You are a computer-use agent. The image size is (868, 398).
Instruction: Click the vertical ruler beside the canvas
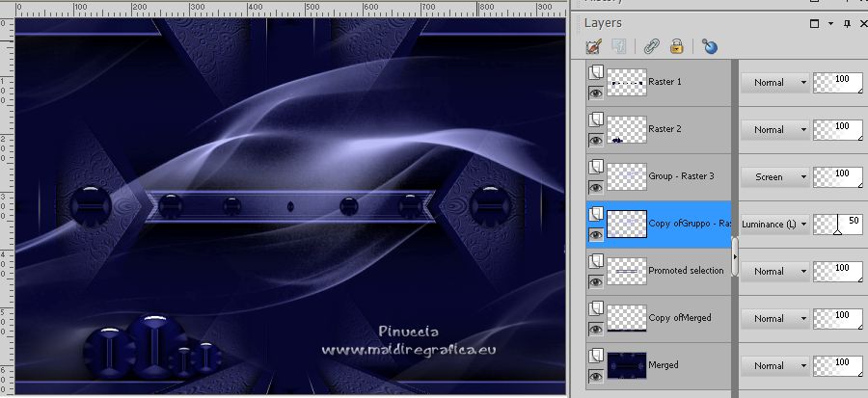(x=7, y=207)
